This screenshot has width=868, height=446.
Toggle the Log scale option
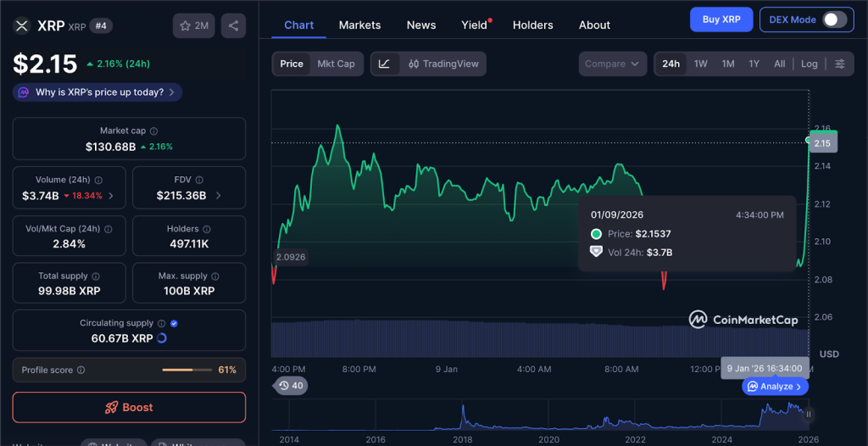810,64
